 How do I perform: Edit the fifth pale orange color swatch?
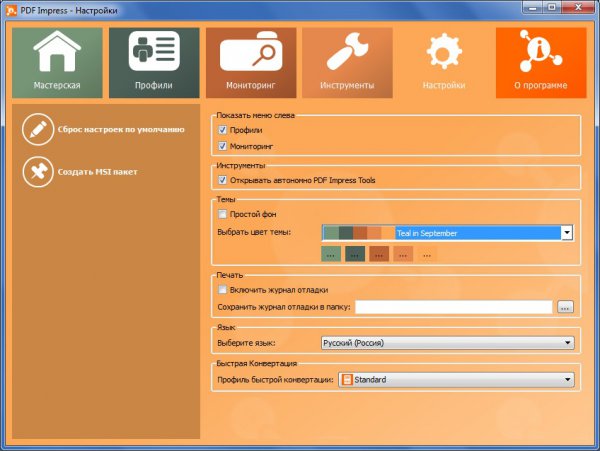click(x=427, y=254)
